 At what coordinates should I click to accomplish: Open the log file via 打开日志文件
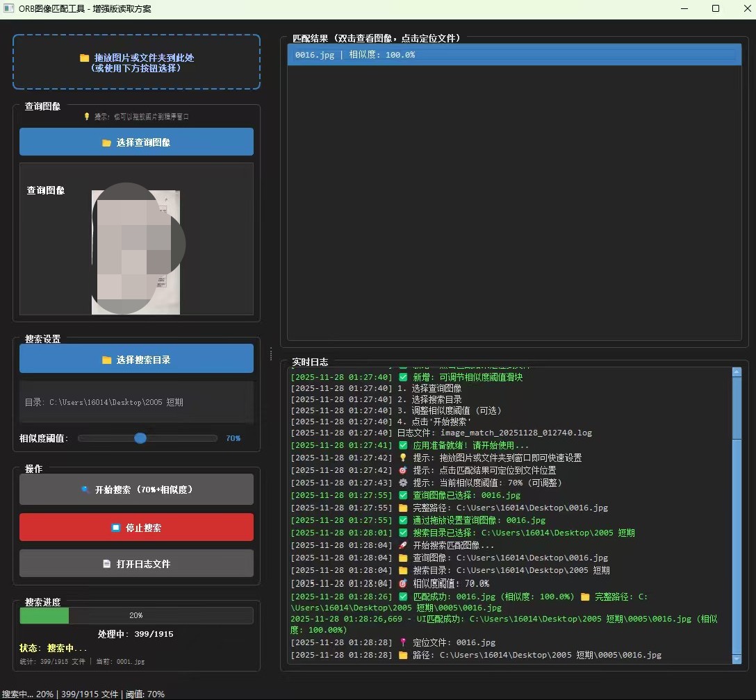click(x=136, y=564)
